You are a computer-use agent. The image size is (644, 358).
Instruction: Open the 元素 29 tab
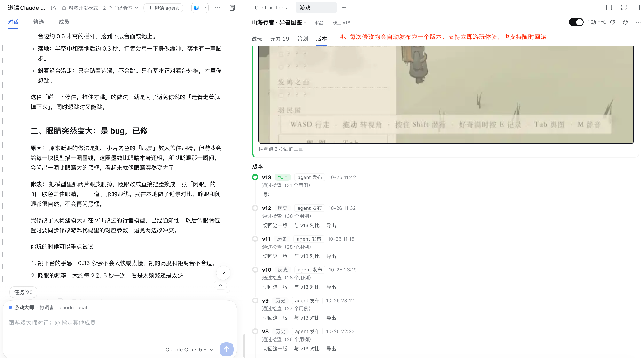280,39
